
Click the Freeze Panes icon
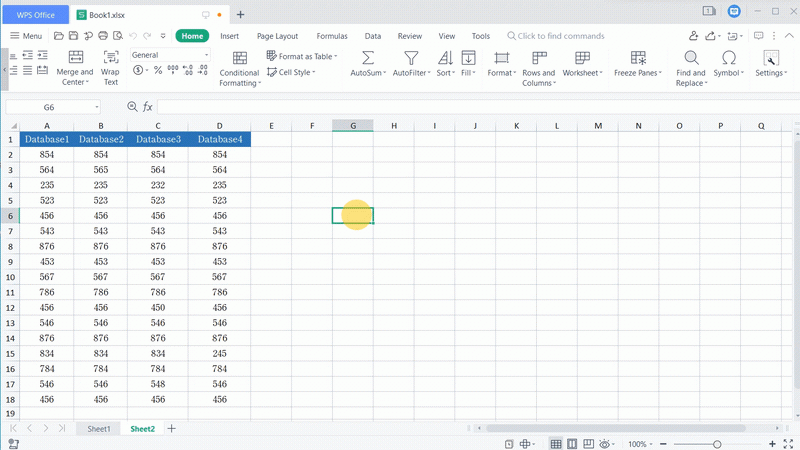click(x=637, y=58)
